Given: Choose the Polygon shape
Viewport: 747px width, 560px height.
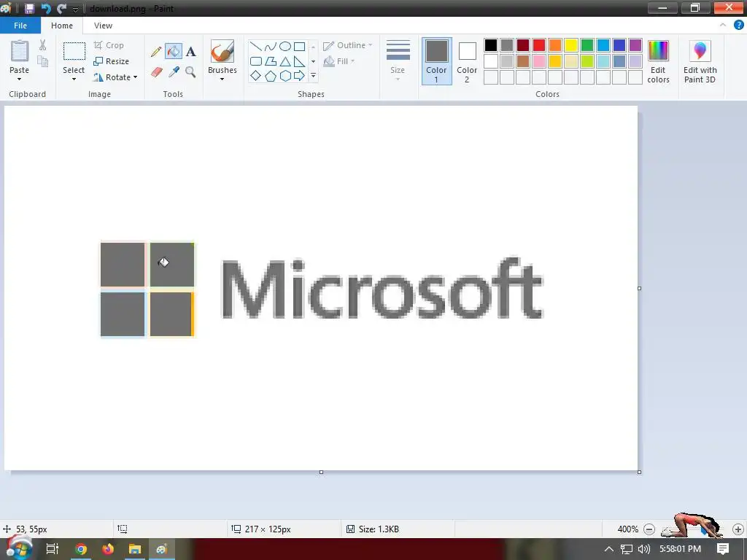Looking at the screenshot, I should 271,61.
